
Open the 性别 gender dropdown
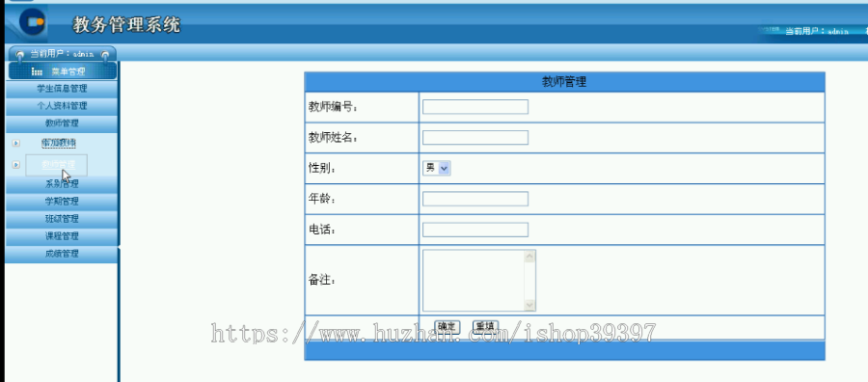[437, 168]
